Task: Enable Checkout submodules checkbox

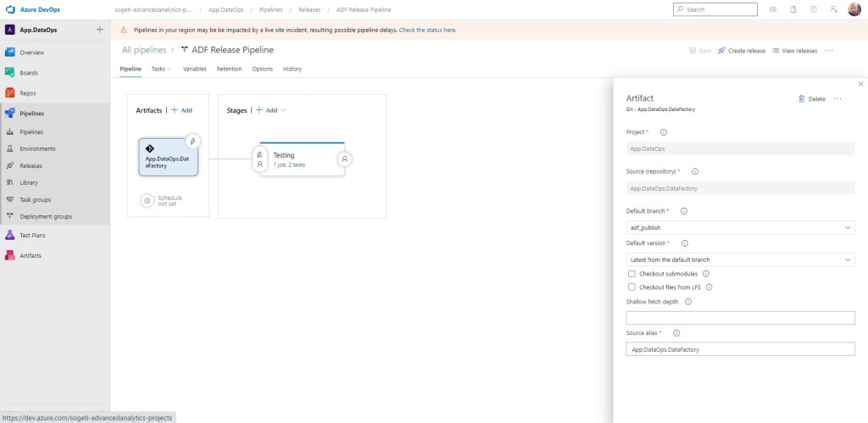Action: pos(632,274)
